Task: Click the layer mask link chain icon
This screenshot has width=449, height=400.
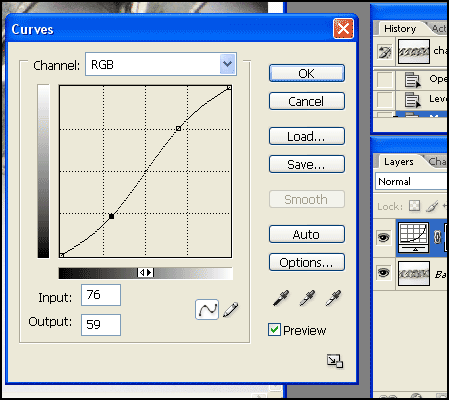Action: (437, 237)
